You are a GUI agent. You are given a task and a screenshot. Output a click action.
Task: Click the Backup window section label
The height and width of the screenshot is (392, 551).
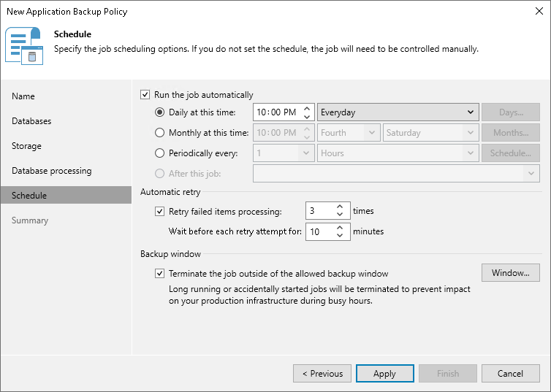[x=170, y=254]
